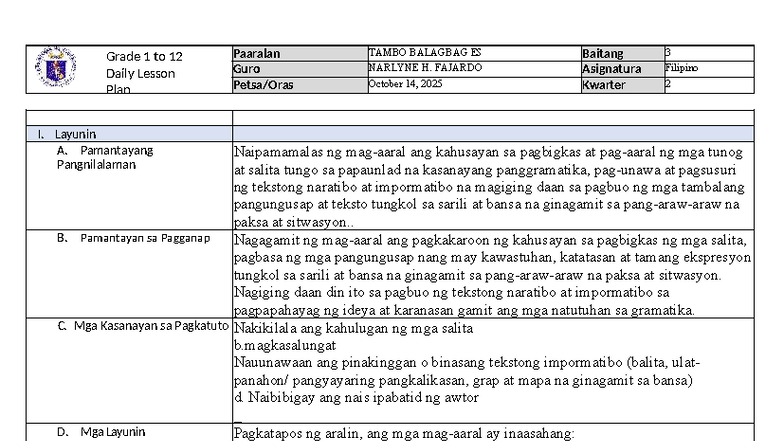Click line starting 'panahon/ pangyayaring pangkalikasan'
Screen dimensions: 784x441
coord(463,380)
